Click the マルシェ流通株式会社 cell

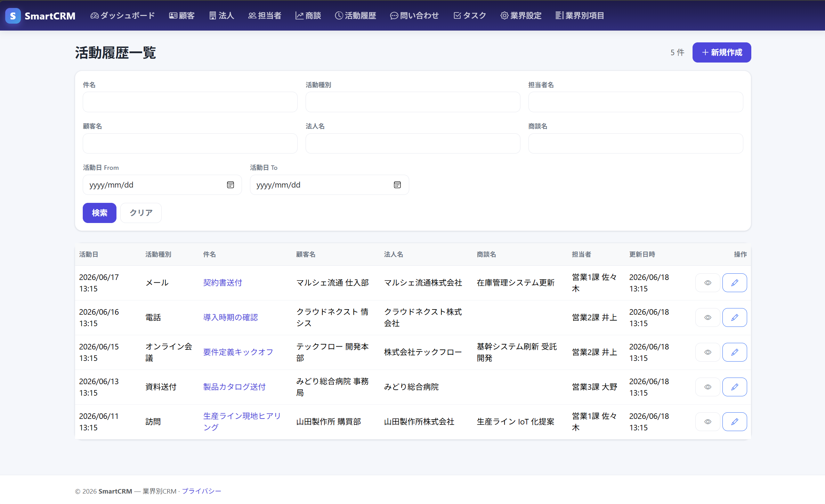click(423, 283)
